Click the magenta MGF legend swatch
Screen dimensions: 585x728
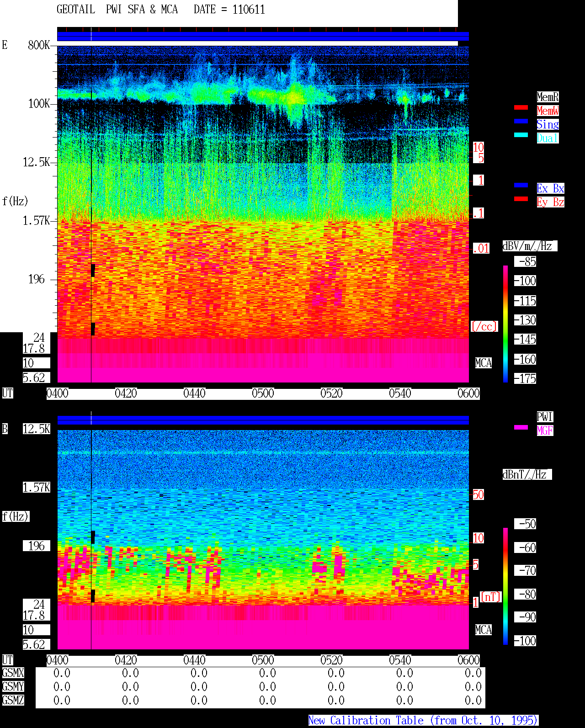(521, 427)
